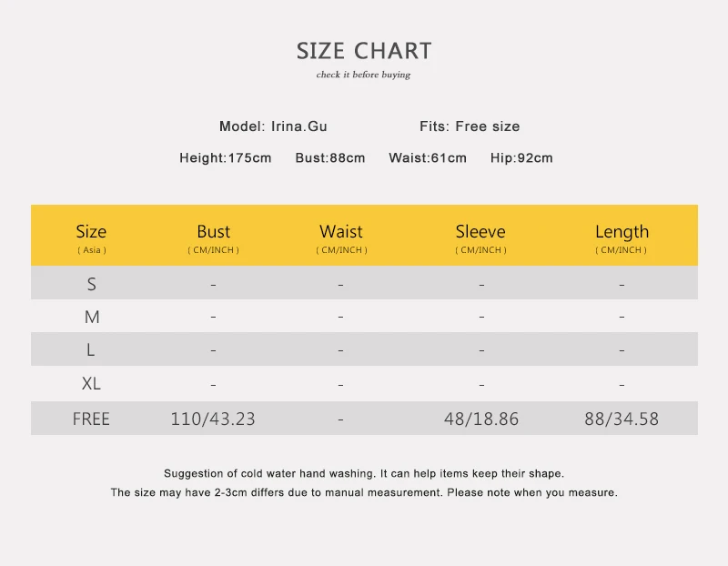Click the Fits: Free size label
Viewport: 728px width, 566px height.
coord(470,126)
